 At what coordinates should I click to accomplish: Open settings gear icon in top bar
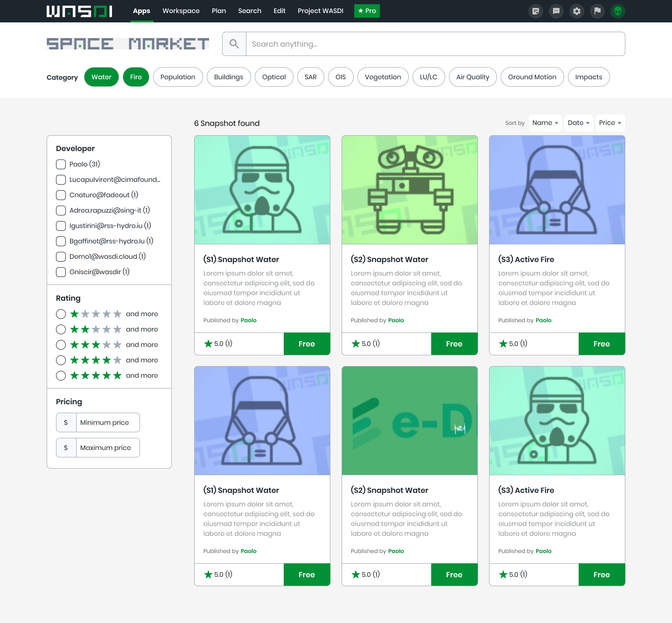click(577, 11)
